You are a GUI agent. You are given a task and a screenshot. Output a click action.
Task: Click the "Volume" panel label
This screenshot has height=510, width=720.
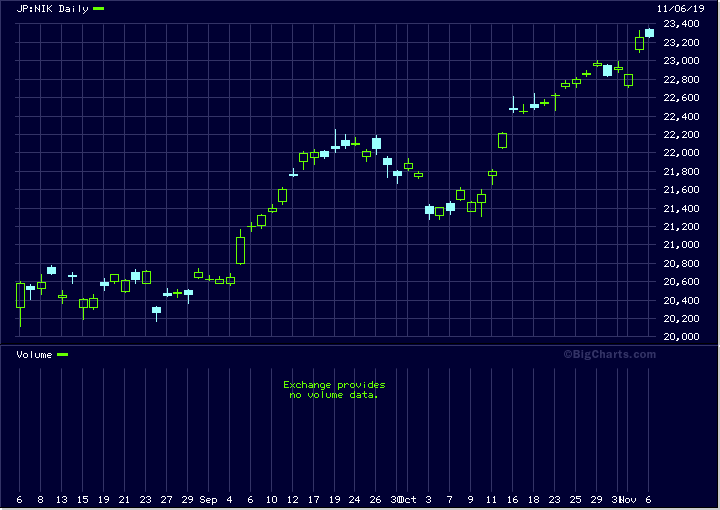click(34, 354)
